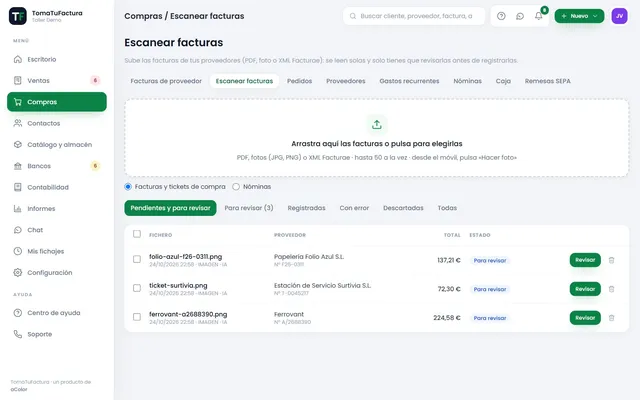Open Chat from the sidebar

(x=57, y=230)
